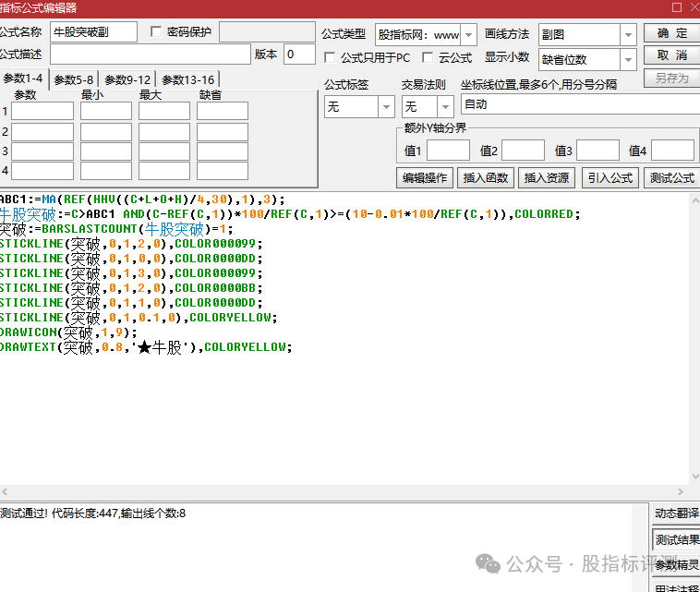Image resolution: width=700 pixels, height=592 pixels.
Task: Open the 编辑操作 menu button
Action: click(x=425, y=178)
